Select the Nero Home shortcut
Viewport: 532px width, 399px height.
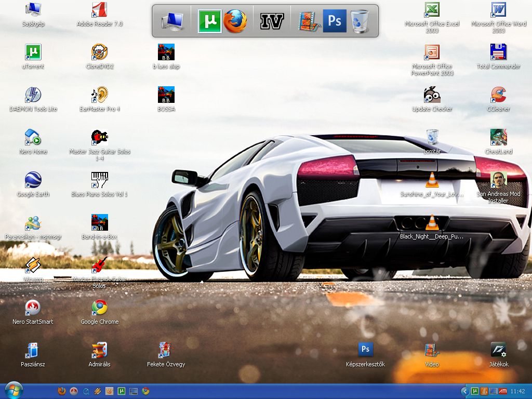33,142
